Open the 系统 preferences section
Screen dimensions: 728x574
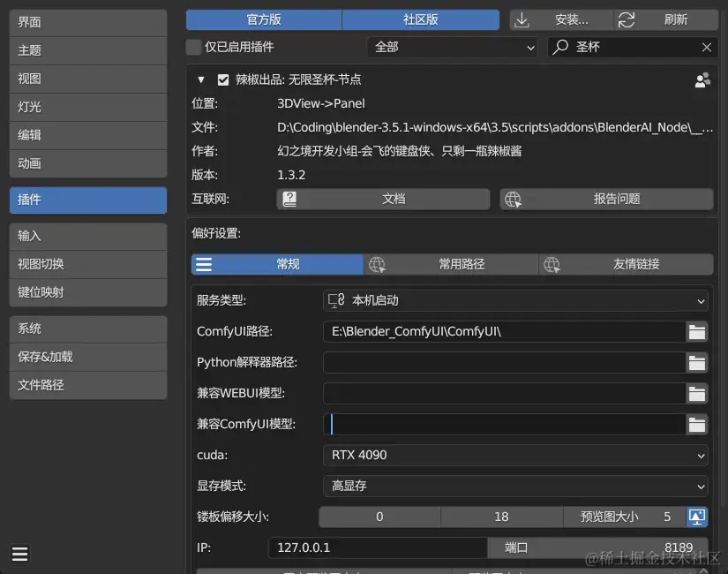click(88, 329)
